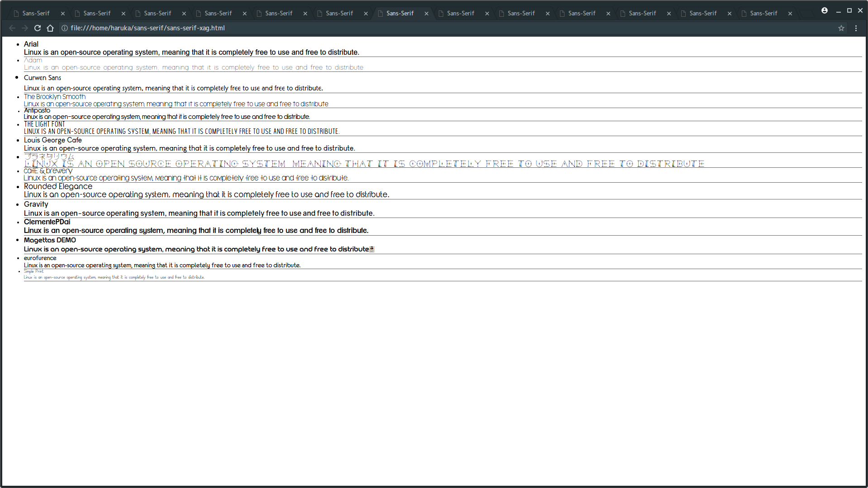
Task: Click the sample sentence under café & brewery
Action: [186, 178]
